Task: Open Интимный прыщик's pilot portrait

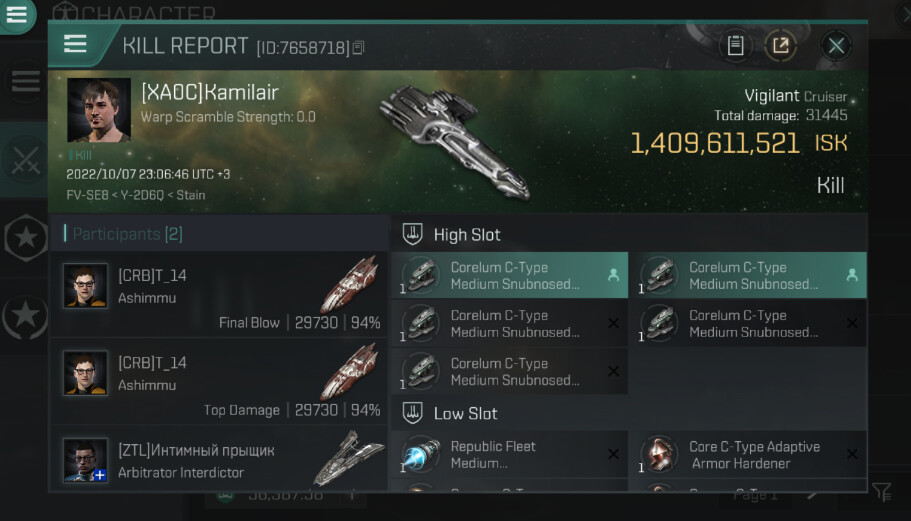Action: [x=85, y=460]
